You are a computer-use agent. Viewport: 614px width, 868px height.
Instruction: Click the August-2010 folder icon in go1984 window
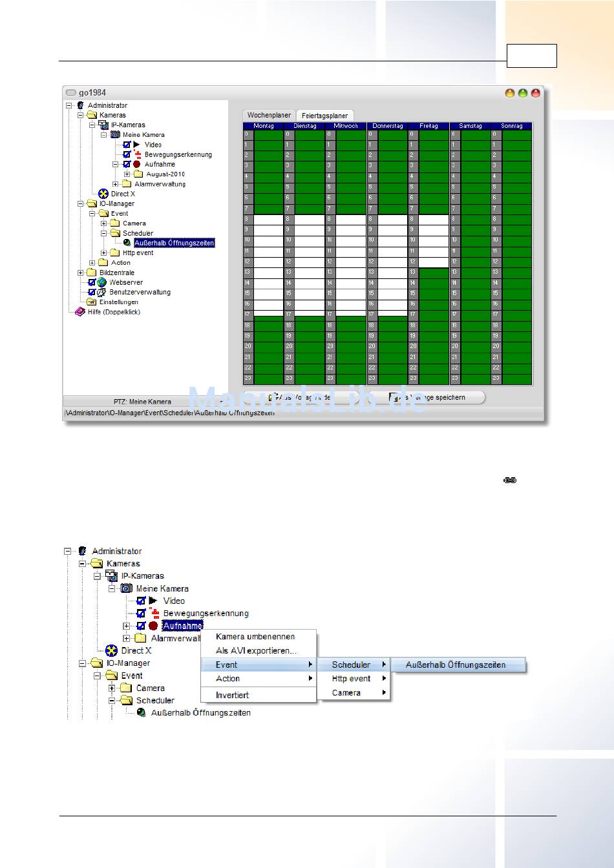(x=138, y=174)
